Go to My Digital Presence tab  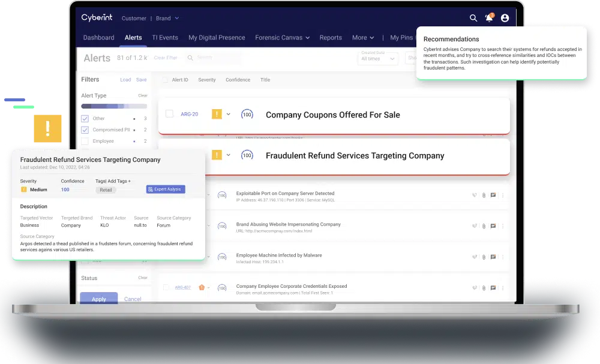pyautogui.click(x=217, y=38)
